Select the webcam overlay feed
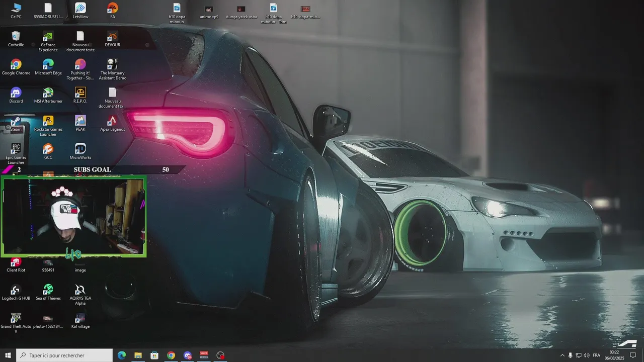Viewport: 644px width, 362px height. click(x=73, y=216)
